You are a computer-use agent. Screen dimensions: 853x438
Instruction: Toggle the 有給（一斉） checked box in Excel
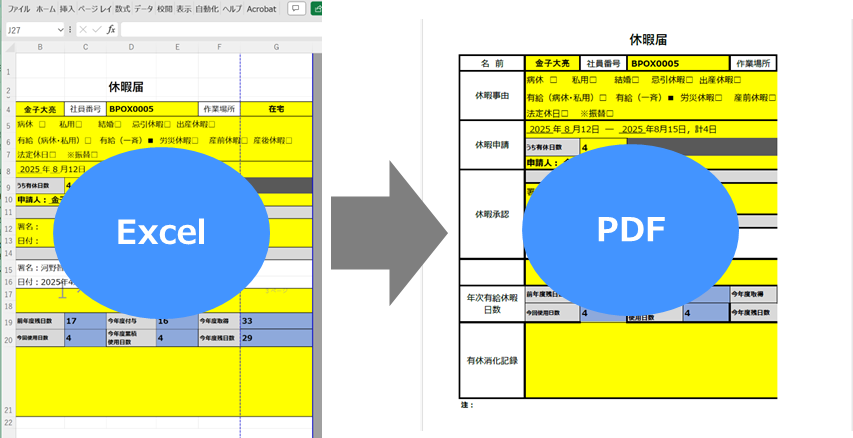[151, 141]
